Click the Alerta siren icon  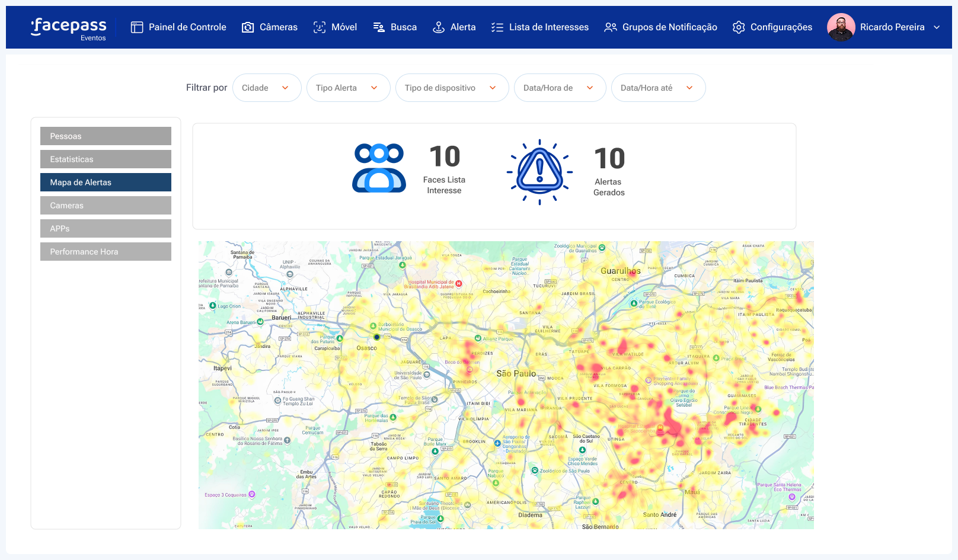tap(439, 27)
